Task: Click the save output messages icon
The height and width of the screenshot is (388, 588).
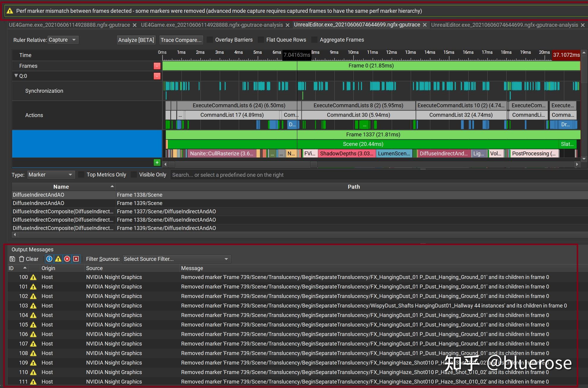Action: coord(12,259)
